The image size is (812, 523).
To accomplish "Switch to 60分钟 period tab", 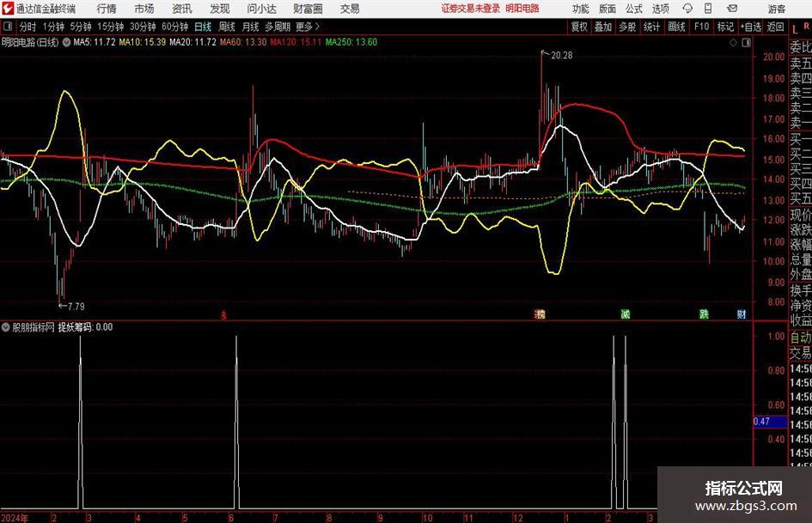I will [174, 27].
